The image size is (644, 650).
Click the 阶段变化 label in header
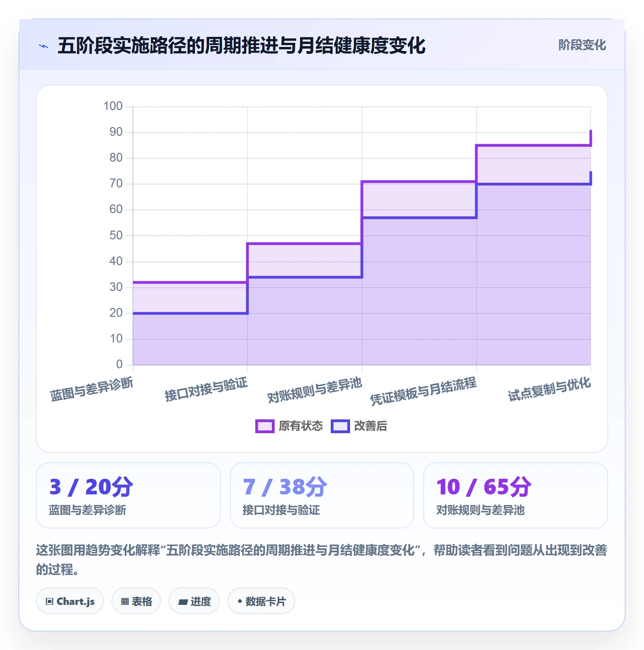click(582, 45)
